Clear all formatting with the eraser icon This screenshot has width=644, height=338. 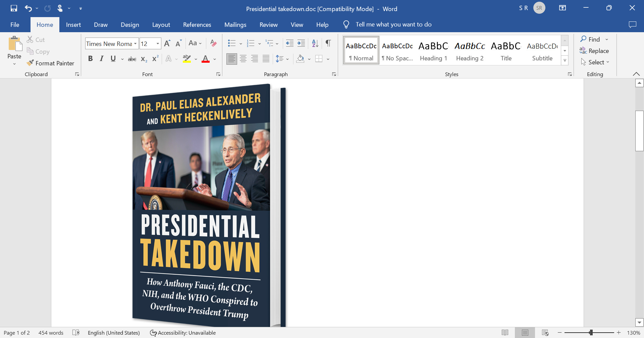coord(213,43)
